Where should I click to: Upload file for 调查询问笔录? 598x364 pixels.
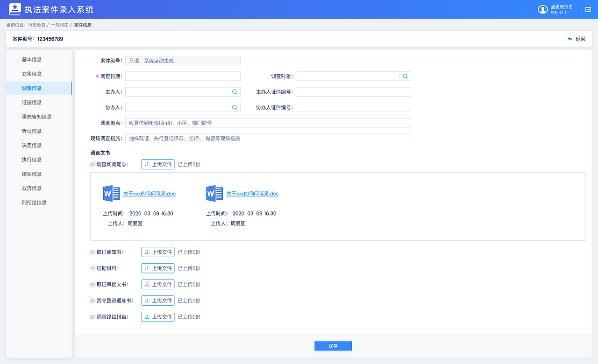[158, 164]
